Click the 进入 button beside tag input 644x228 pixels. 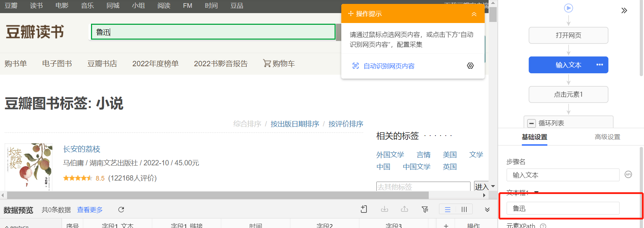[x=481, y=187]
